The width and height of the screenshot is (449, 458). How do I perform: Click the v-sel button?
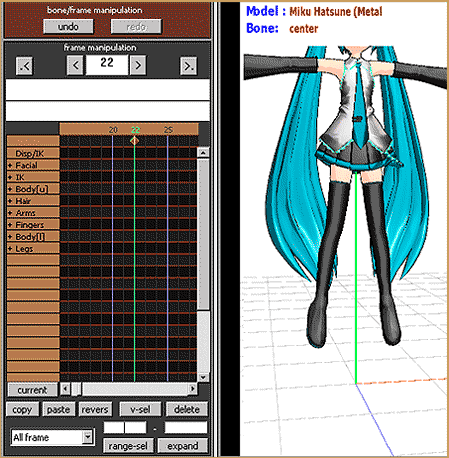click(x=140, y=409)
